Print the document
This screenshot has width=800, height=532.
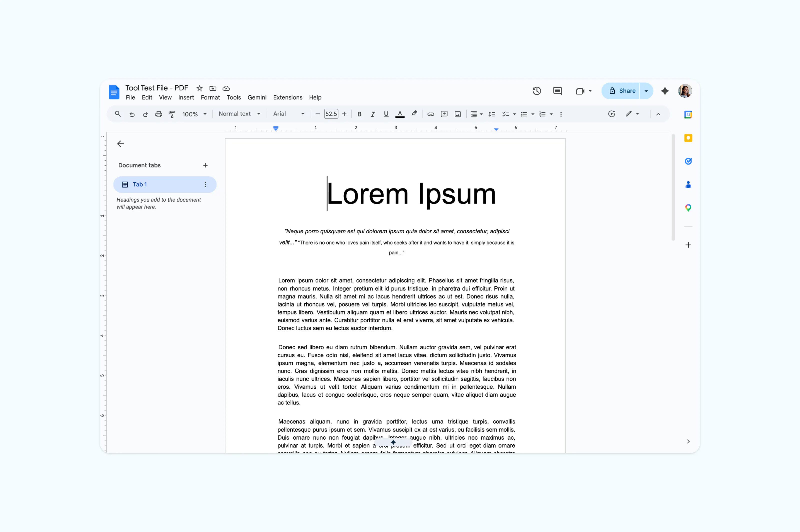click(158, 114)
